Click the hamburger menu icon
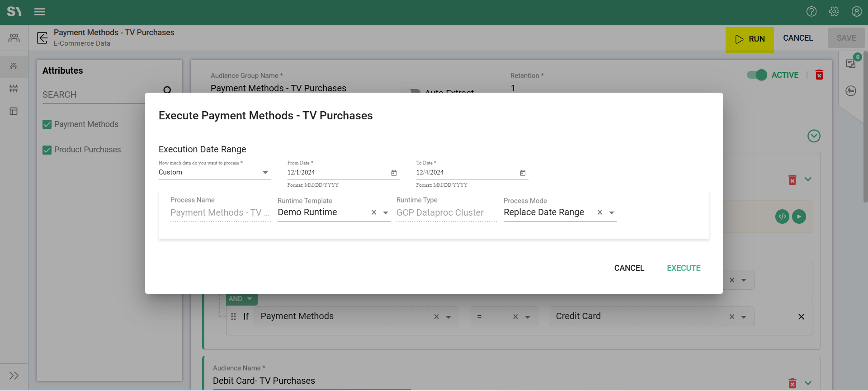The height and width of the screenshot is (391, 868). pos(40,12)
